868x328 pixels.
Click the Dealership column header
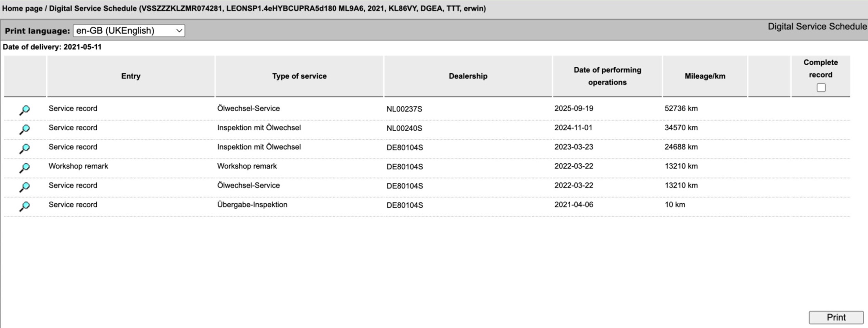[468, 76]
